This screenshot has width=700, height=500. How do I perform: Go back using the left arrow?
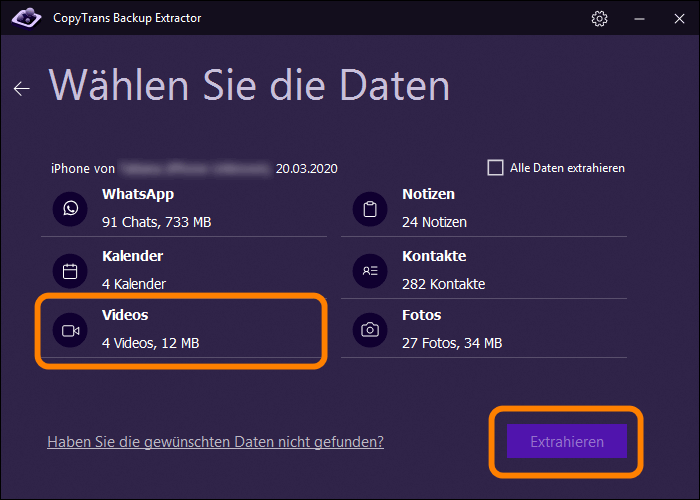(x=21, y=88)
